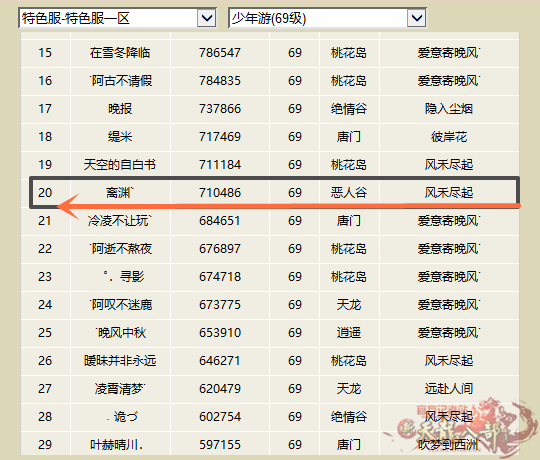Click score value 786547
The image size is (540, 460).
[220, 53]
